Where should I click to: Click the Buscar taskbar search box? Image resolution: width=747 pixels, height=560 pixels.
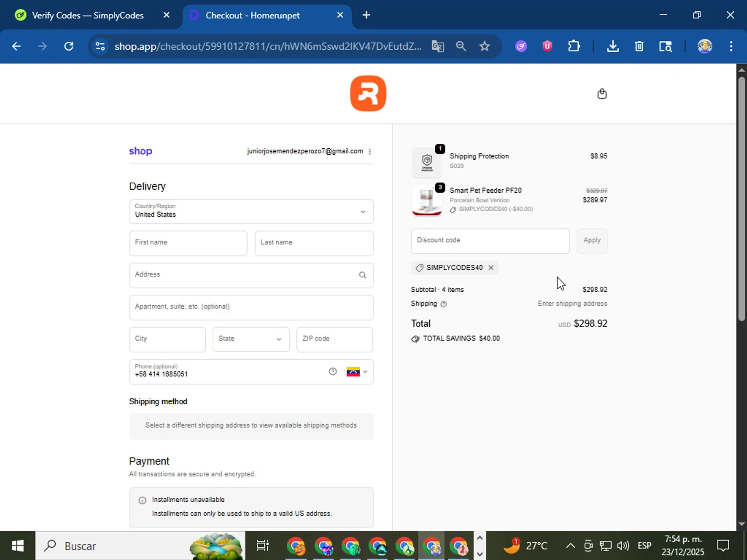(x=140, y=546)
